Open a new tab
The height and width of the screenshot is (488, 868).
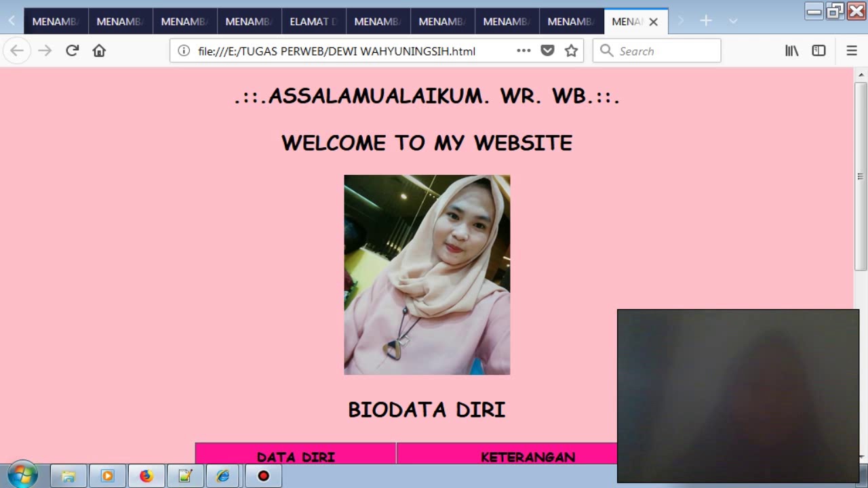(x=706, y=21)
